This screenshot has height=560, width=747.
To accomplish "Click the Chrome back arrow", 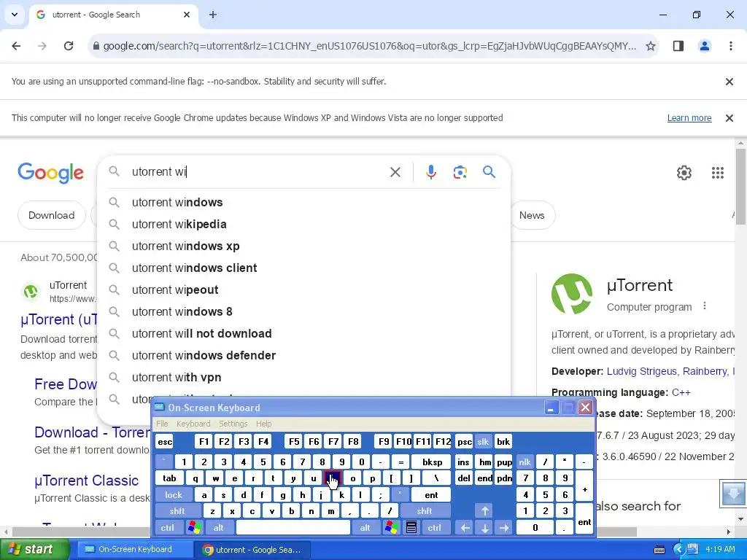I will click(x=16, y=46).
